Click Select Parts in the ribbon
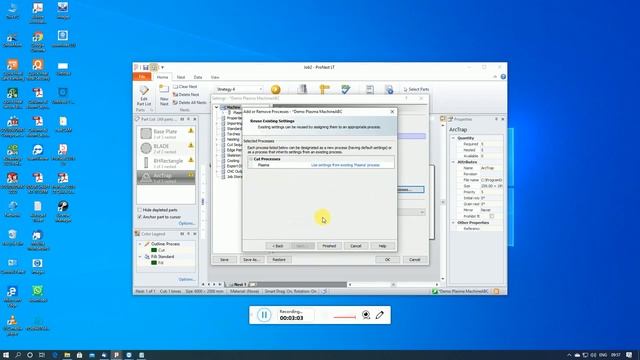Screen dimensions: 640x360 coord(416,89)
